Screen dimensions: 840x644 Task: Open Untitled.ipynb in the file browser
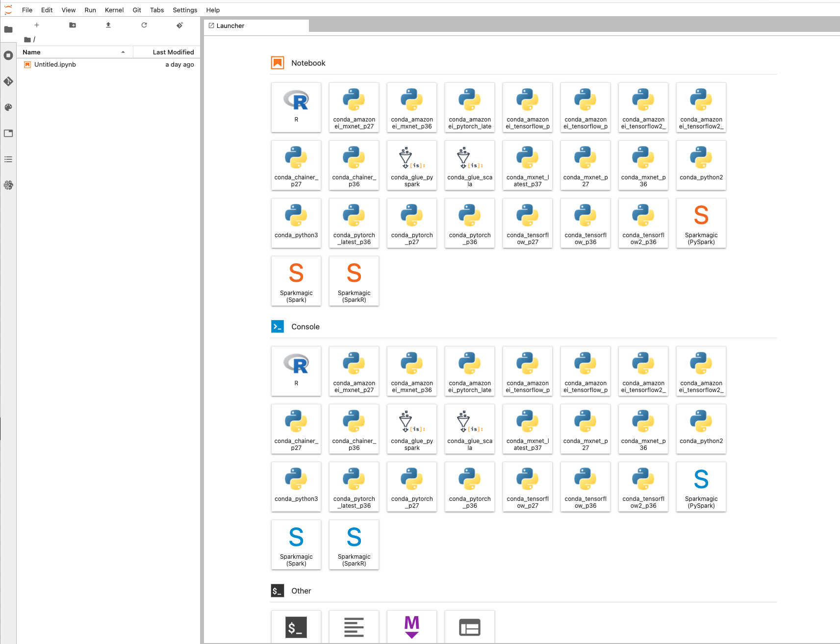[55, 65]
